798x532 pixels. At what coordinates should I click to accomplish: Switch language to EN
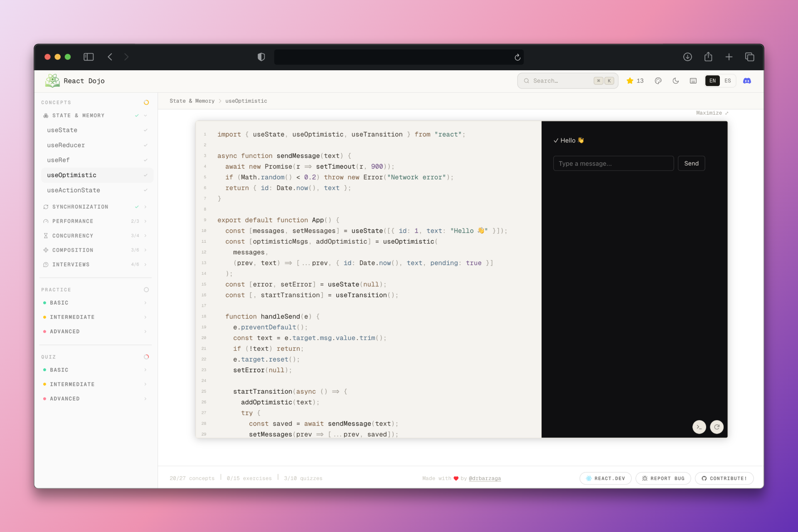tap(712, 81)
